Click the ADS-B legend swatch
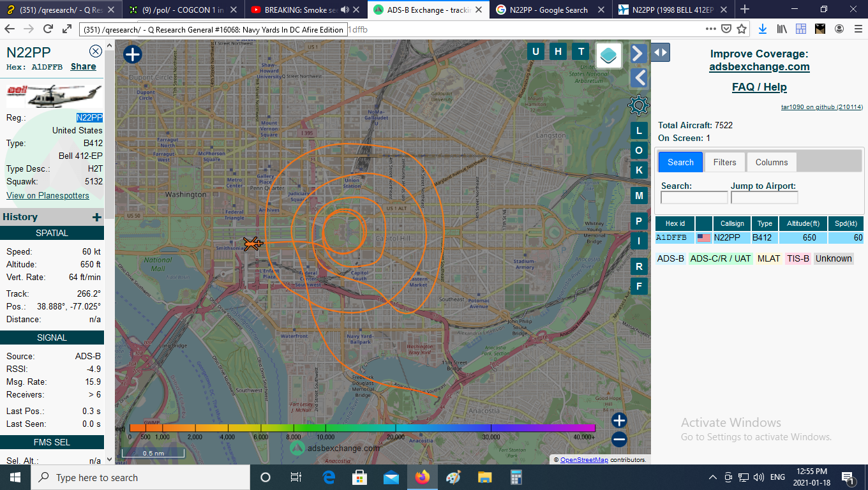 click(x=671, y=258)
